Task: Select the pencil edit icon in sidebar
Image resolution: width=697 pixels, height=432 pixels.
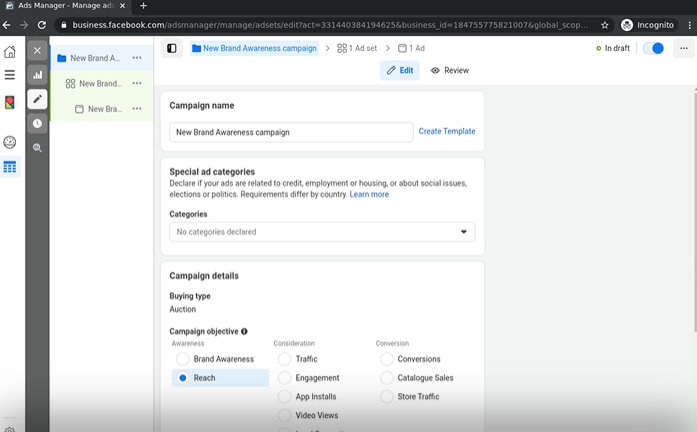Action: 37,98
